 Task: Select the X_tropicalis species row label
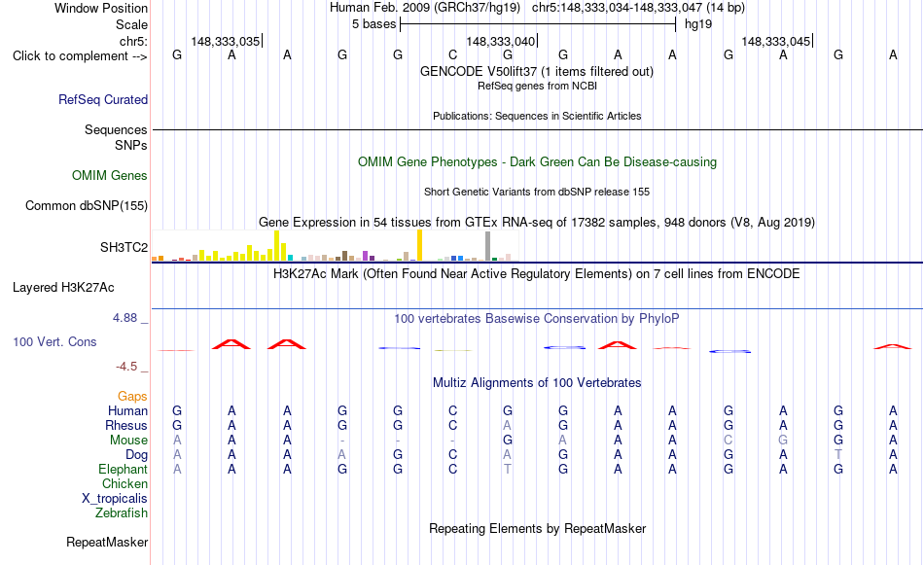pos(115,499)
